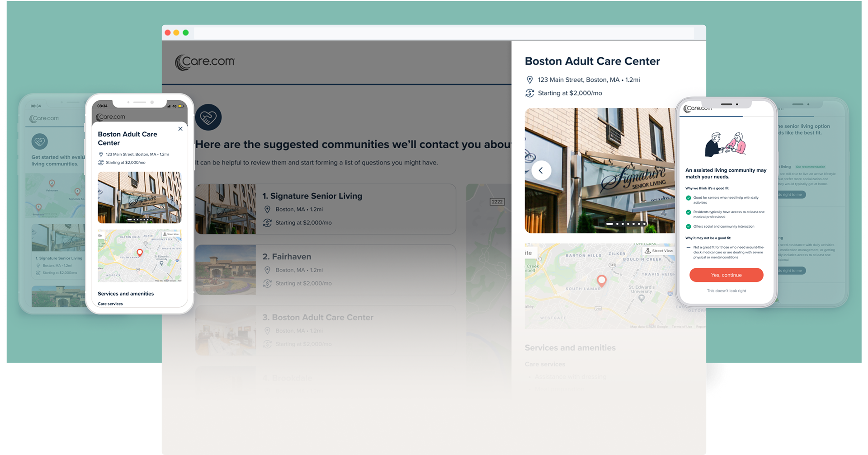Click the red map pin on the front left phone map
This screenshot has width=868, height=455.
click(x=140, y=253)
